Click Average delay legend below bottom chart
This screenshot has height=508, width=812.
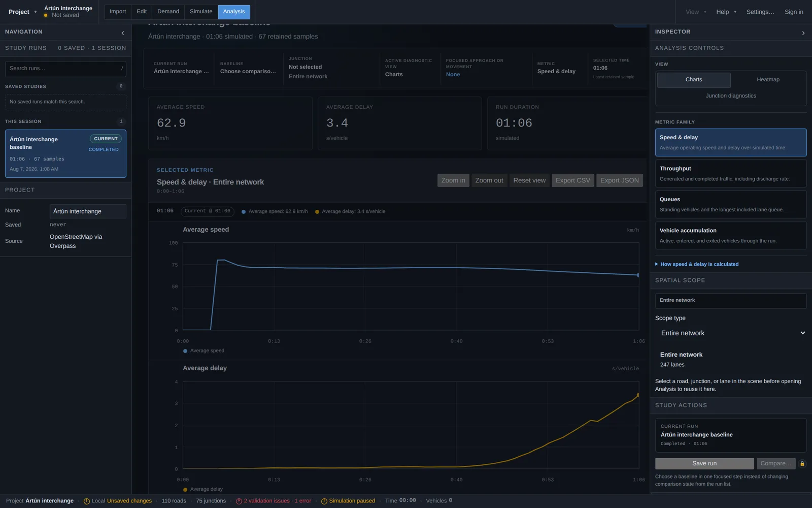pos(203,489)
